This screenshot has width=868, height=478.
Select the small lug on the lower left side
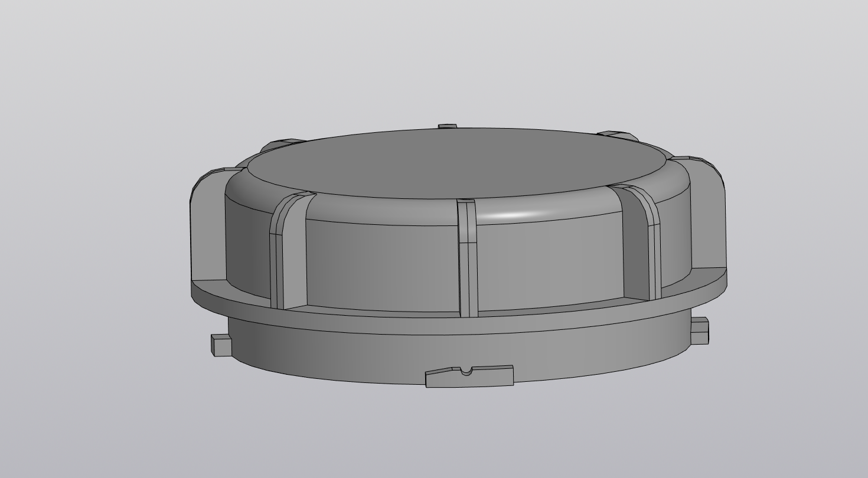221,345
